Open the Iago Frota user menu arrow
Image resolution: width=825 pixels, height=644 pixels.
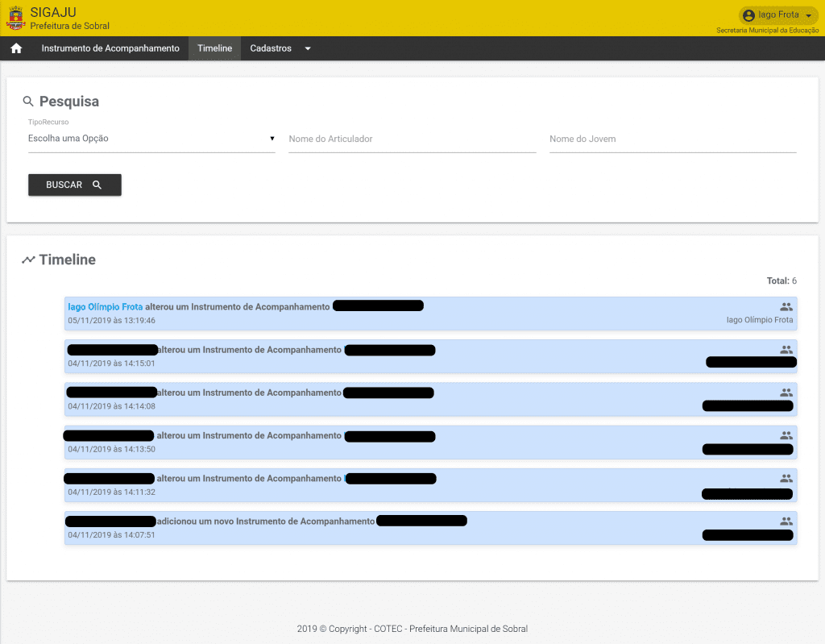pyautogui.click(x=808, y=15)
